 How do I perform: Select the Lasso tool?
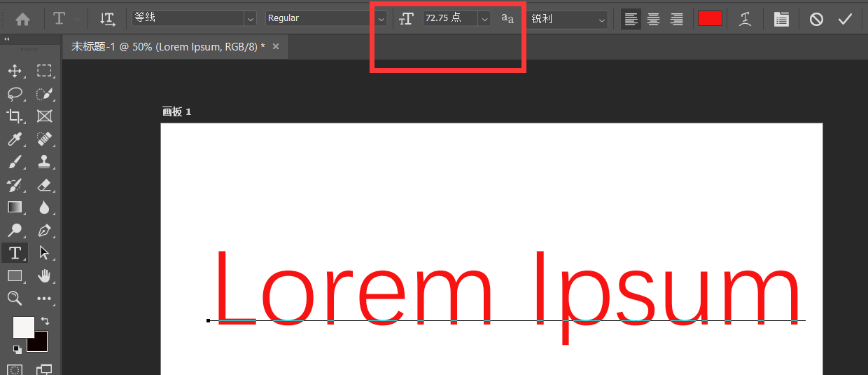[x=15, y=94]
